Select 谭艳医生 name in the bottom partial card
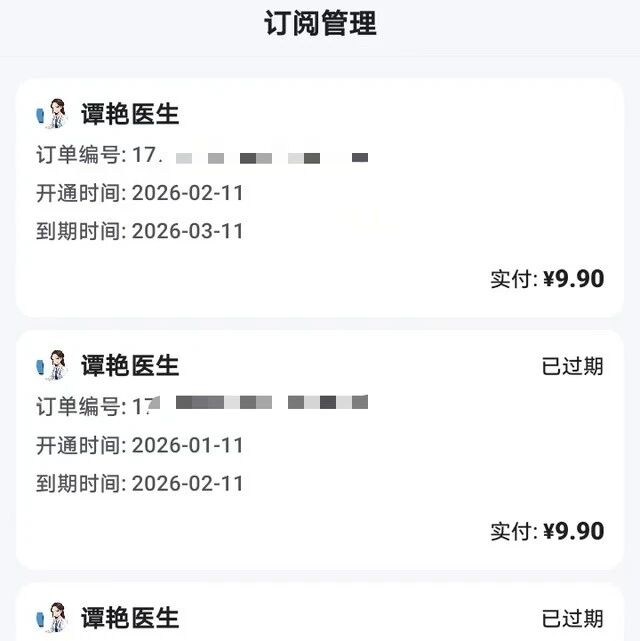 coord(130,618)
